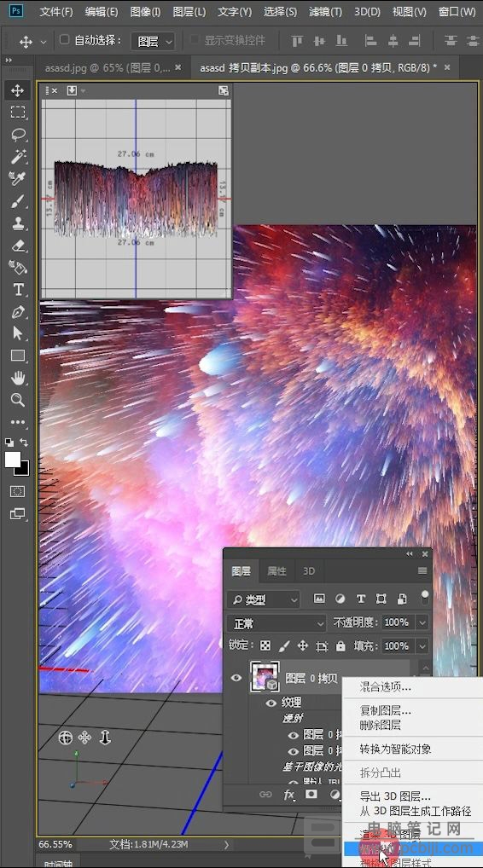
Task: Click the link layers chain icon
Action: pos(266,795)
